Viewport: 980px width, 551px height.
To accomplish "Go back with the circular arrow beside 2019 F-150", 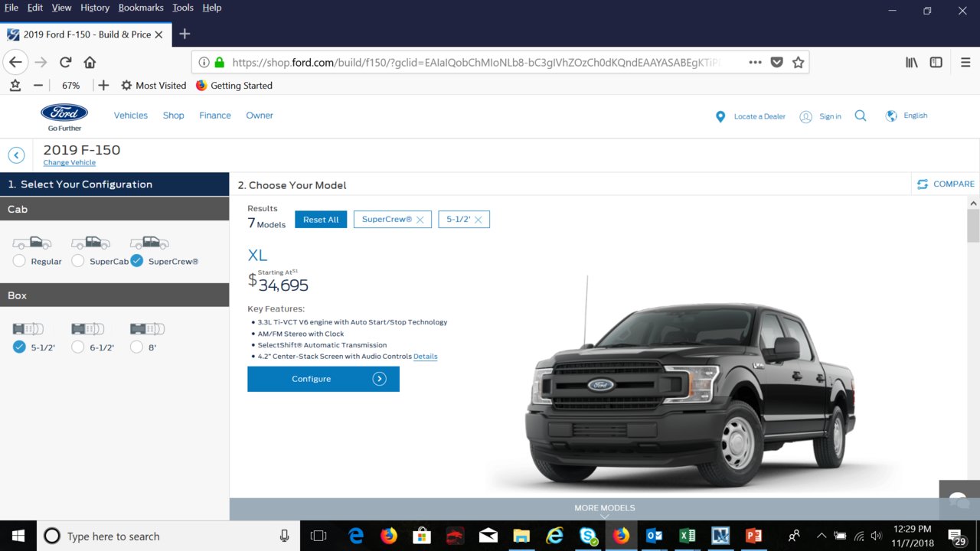I will [16, 155].
